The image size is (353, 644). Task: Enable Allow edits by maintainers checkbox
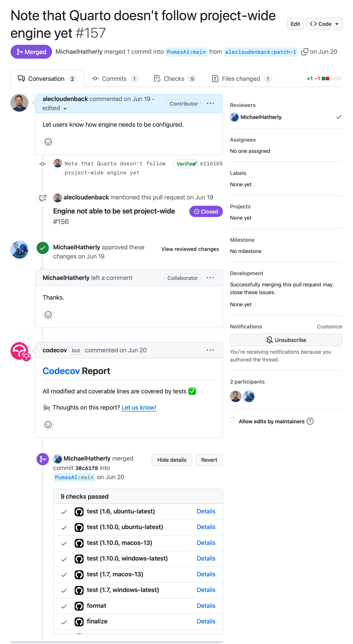point(233,420)
